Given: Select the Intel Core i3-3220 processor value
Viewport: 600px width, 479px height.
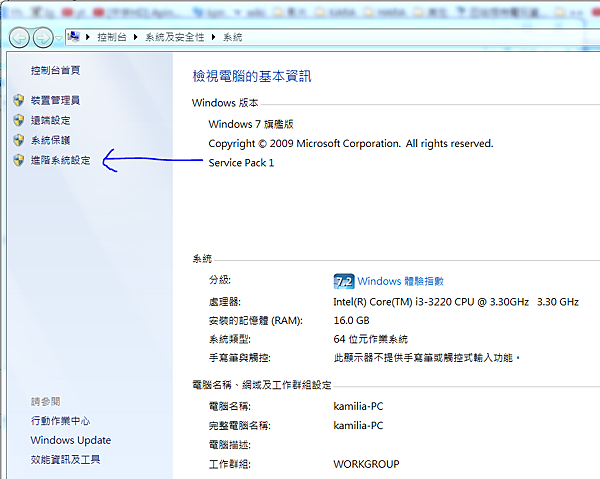Looking at the screenshot, I should (456, 302).
